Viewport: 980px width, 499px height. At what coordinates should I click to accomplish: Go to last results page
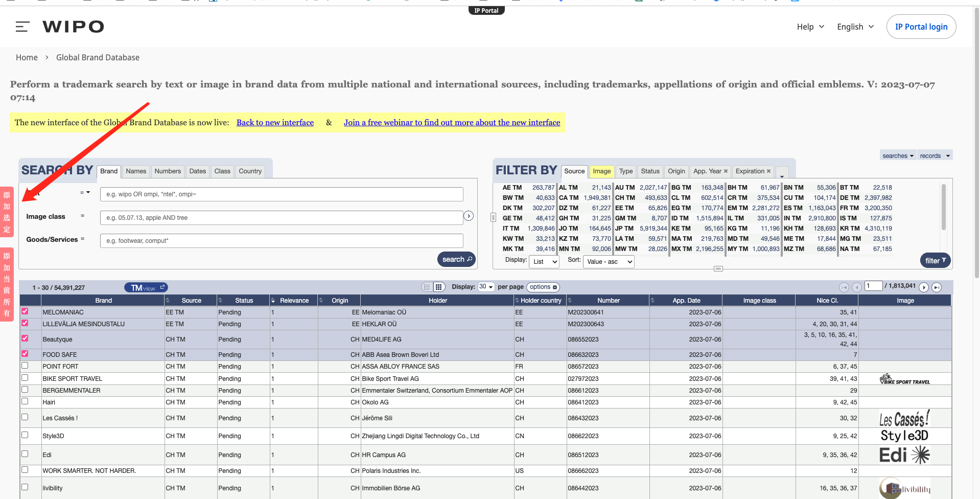(937, 287)
